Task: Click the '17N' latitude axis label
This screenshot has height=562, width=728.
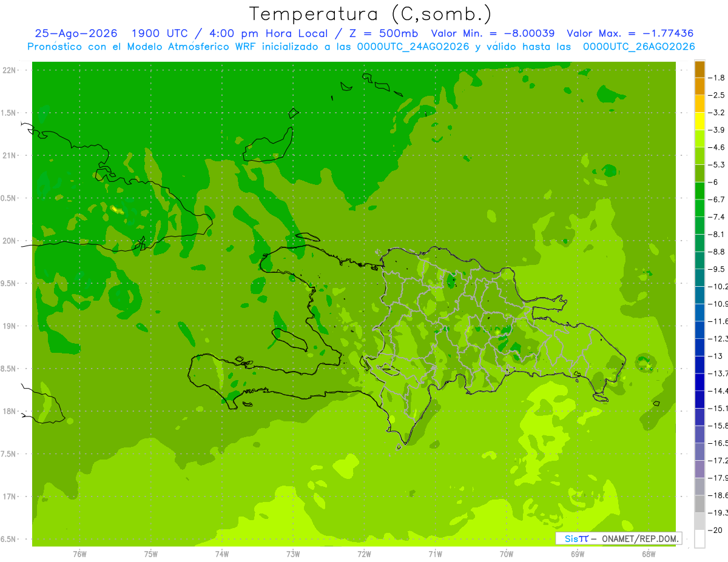Action: 10,497
